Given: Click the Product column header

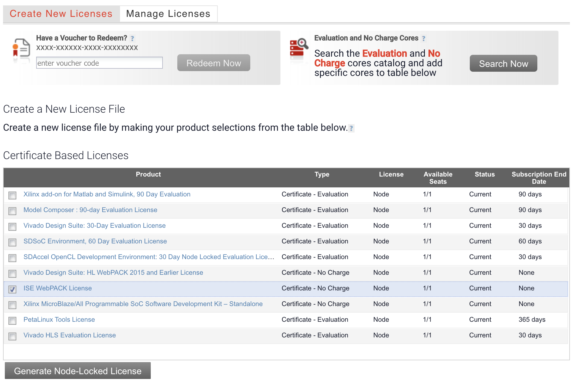Looking at the screenshot, I should pyautogui.click(x=148, y=174).
